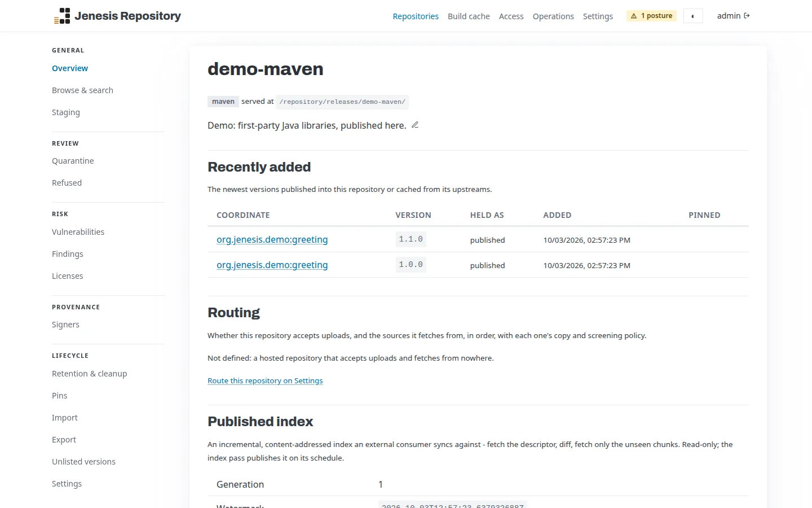Viewport: 812px width, 508px height.
Task: Open org.jenesis.demo:greeting link in 1.1.0 row
Action: [272, 239]
